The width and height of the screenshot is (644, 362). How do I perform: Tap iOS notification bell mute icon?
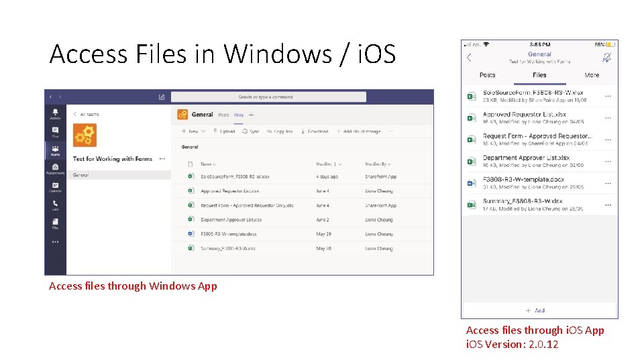coord(606,58)
